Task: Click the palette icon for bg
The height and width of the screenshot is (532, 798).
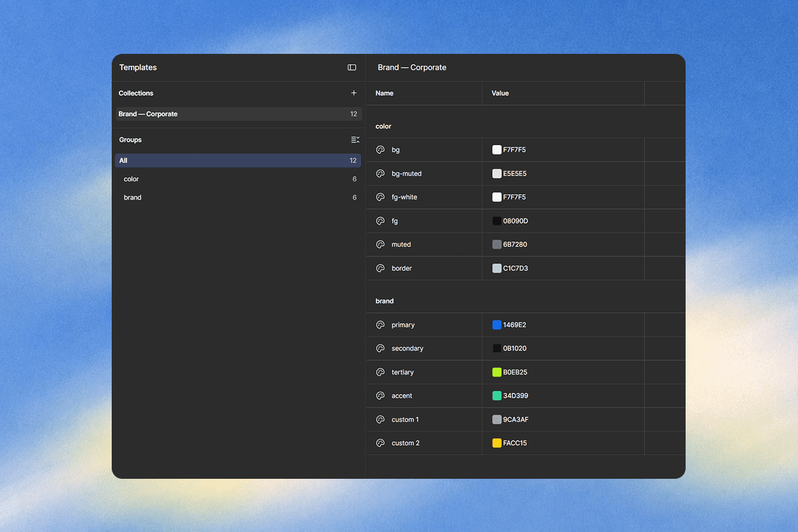Action: 380,150
